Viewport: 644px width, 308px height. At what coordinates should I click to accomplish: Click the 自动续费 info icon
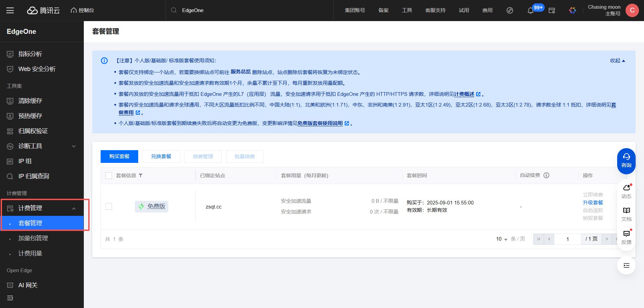546,175
